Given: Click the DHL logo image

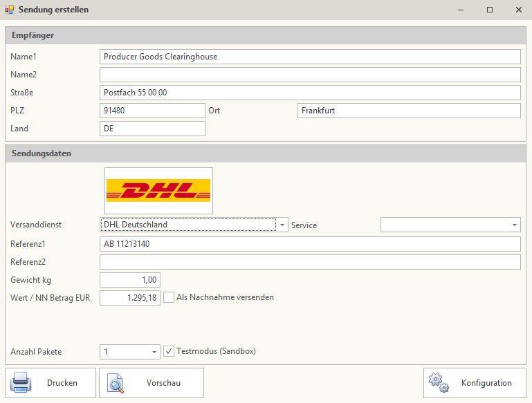Looking at the screenshot, I should (x=158, y=190).
